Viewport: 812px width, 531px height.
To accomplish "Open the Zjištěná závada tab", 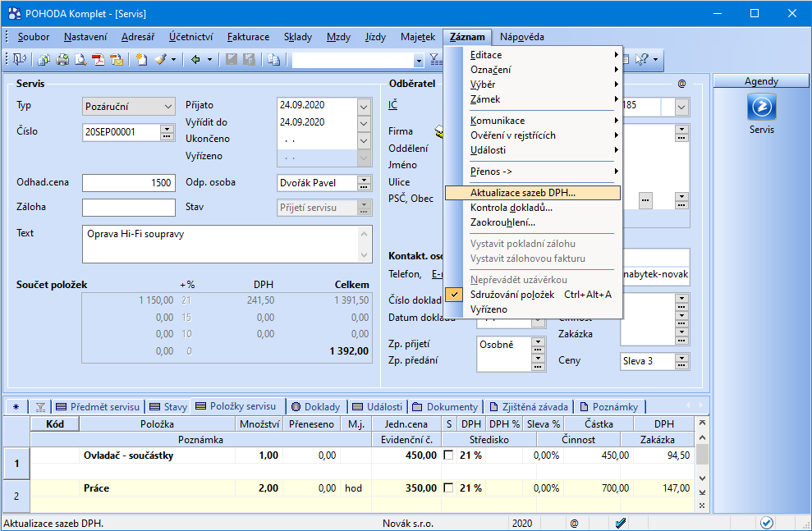I will click(x=529, y=407).
